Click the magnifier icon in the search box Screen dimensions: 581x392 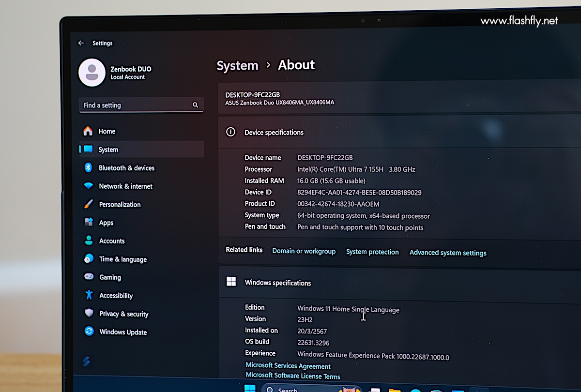[x=195, y=105]
